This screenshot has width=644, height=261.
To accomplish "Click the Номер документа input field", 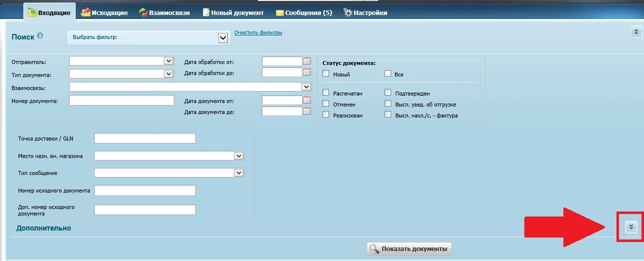I will point(121,100).
